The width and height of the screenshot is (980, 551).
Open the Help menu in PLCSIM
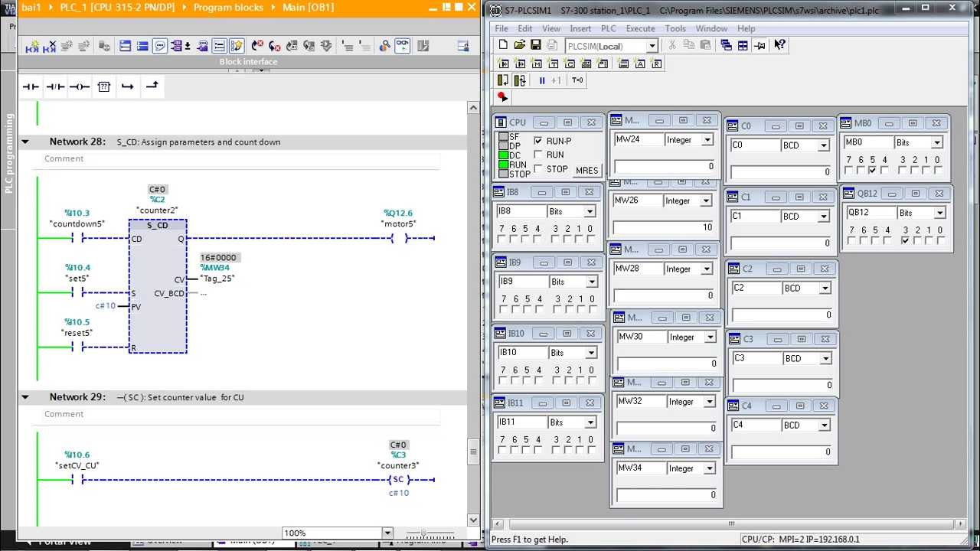(746, 28)
